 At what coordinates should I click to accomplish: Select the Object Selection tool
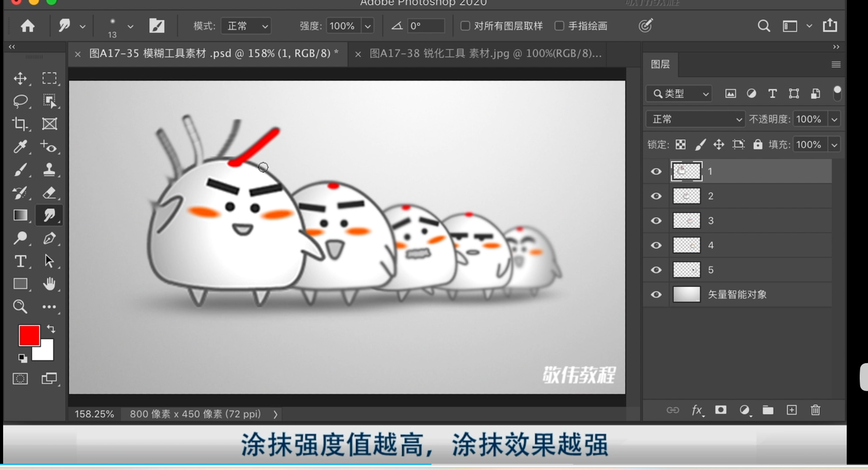pyautogui.click(x=49, y=101)
